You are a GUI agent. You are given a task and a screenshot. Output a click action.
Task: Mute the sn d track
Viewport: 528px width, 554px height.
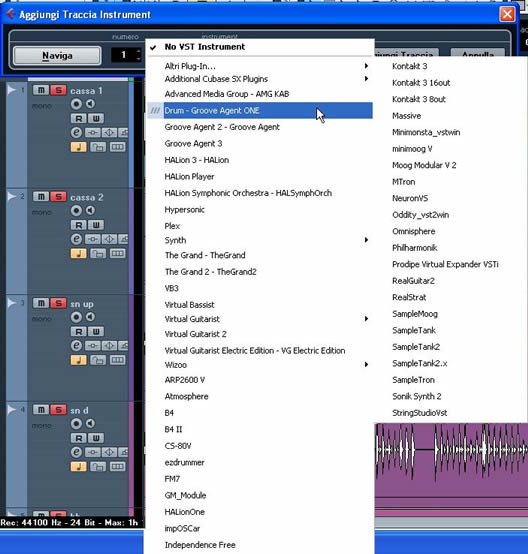[x=41, y=410]
